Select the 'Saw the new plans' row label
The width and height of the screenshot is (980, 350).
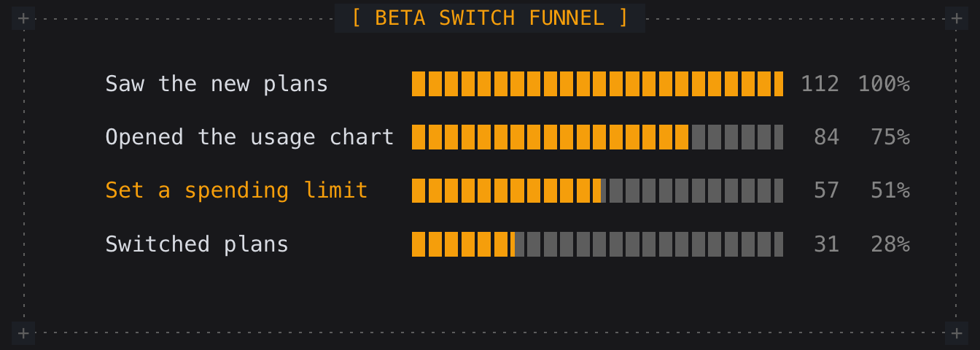(217, 84)
